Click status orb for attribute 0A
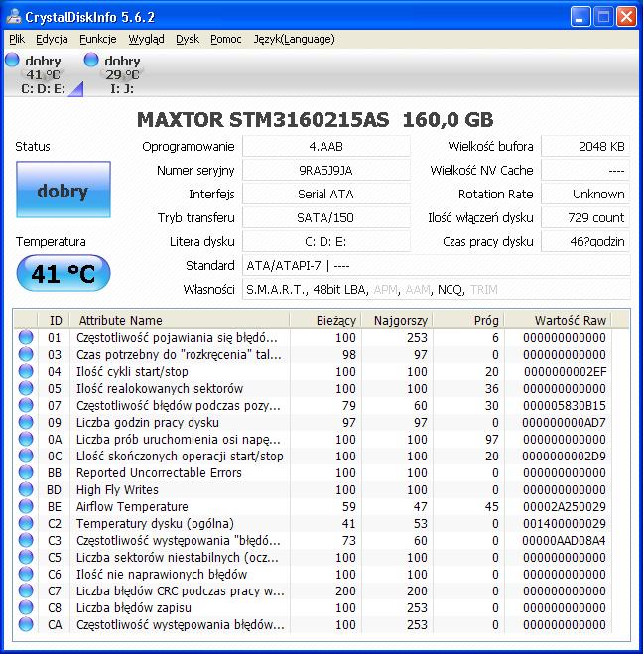 tap(26, 439)
